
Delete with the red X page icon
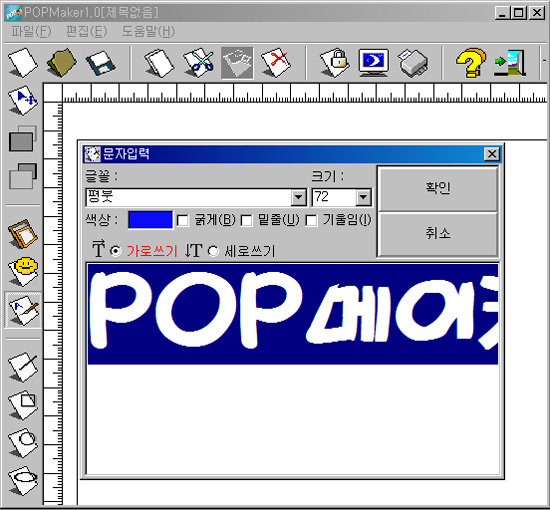point(276,63)
